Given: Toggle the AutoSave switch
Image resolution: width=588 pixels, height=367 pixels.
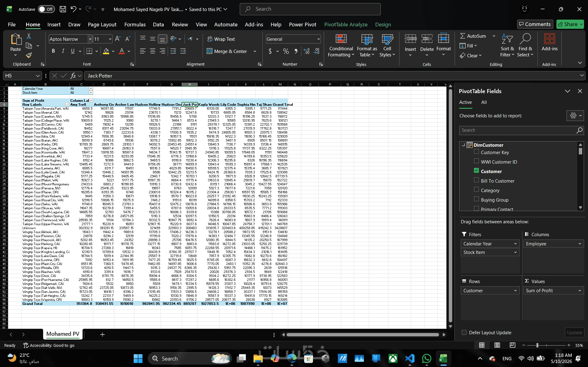Looking at the screenshot, I should pyautogui.click(x=46, y=9).
